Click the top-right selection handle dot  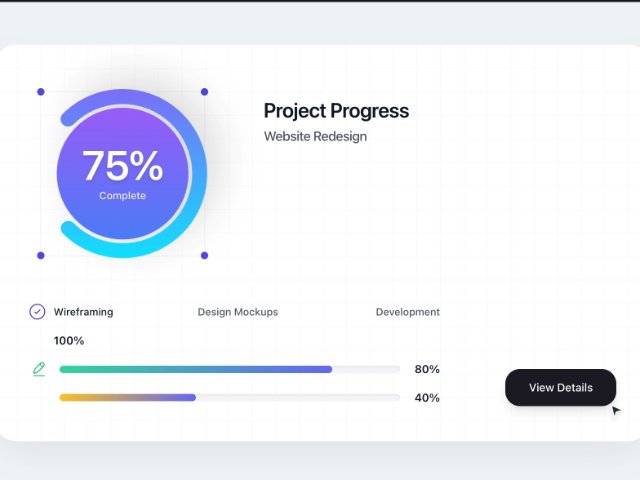[x=204, y=92]
